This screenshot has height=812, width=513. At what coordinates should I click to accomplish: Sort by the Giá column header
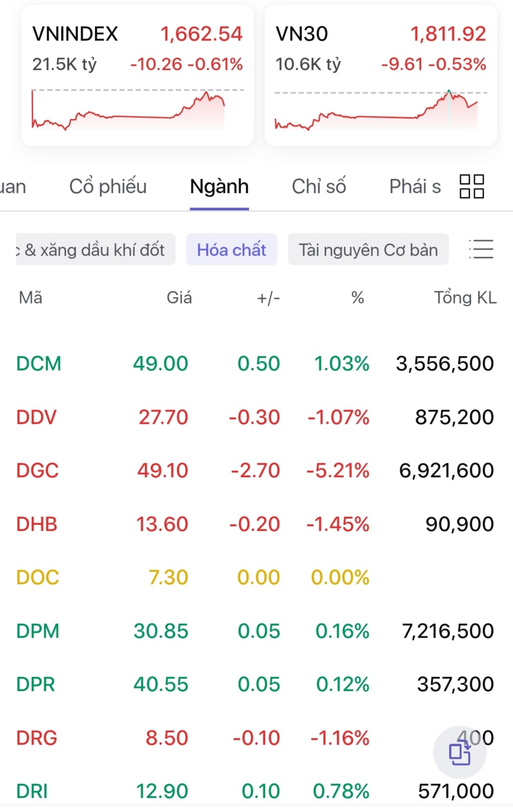coord(179,298)
